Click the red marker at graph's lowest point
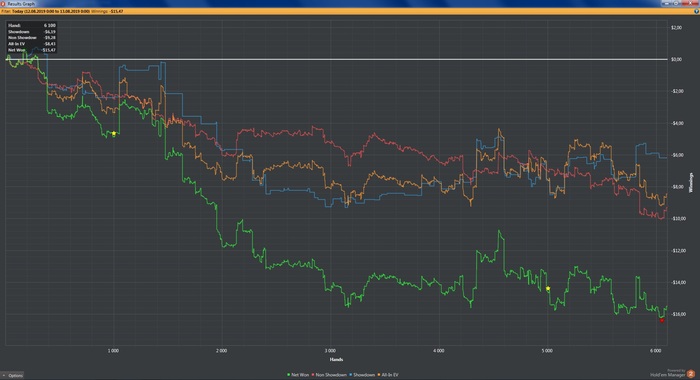The image size is (700, 380). point(662,320)
